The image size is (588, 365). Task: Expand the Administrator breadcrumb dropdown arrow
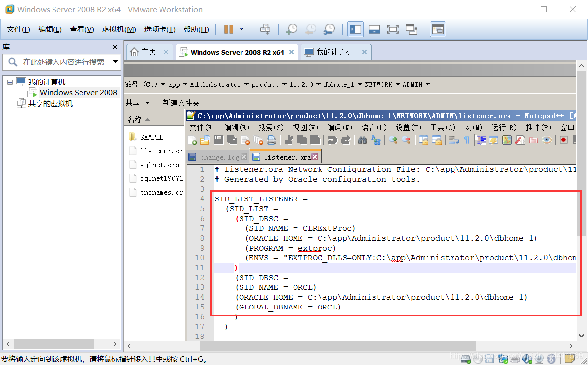tap(246, 84)
